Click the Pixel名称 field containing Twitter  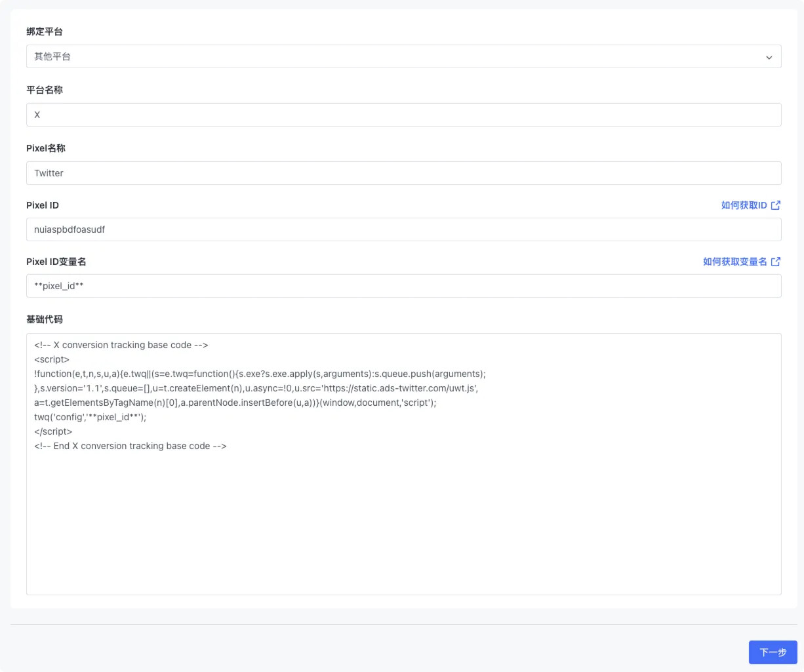[x=403, y=173]
